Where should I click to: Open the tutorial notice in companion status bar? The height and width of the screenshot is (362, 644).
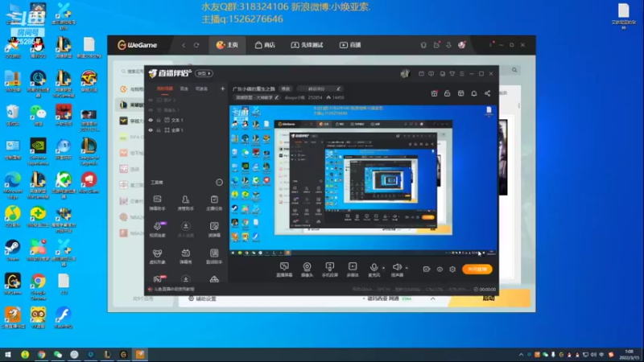point(171,290)
